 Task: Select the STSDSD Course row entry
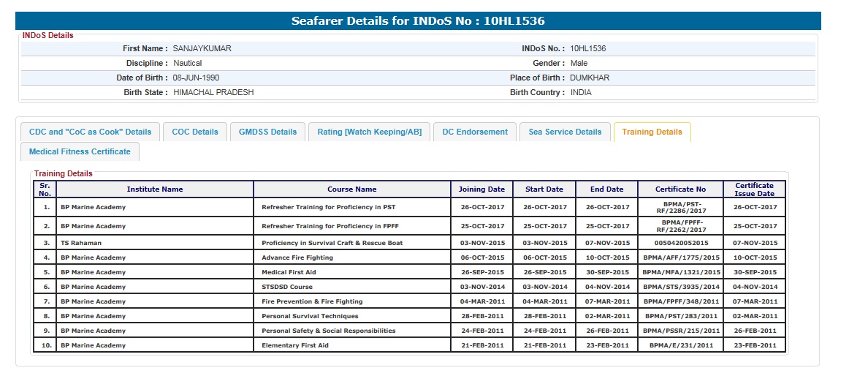[287, 287]
